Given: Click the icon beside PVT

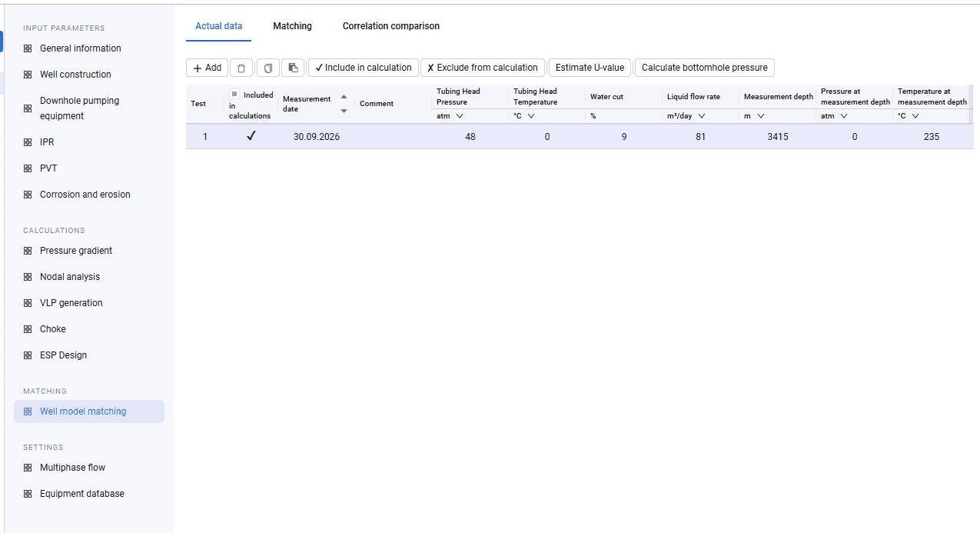Looking at the screenshot, I should tap(28, 168).
